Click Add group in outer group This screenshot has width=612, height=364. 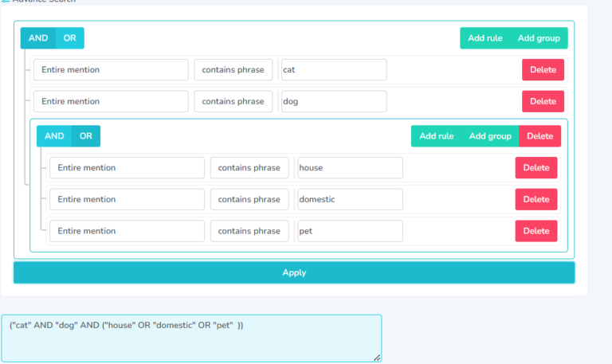539,38
